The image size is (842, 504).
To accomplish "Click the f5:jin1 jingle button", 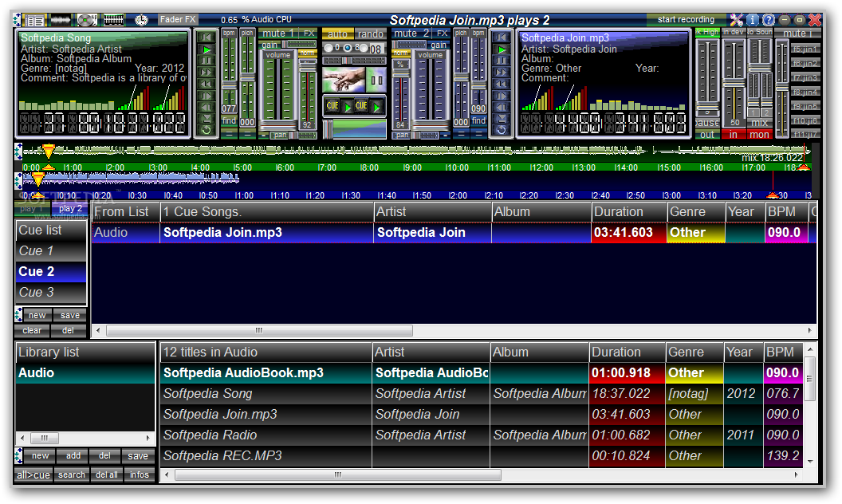I will tap(805, 49).
